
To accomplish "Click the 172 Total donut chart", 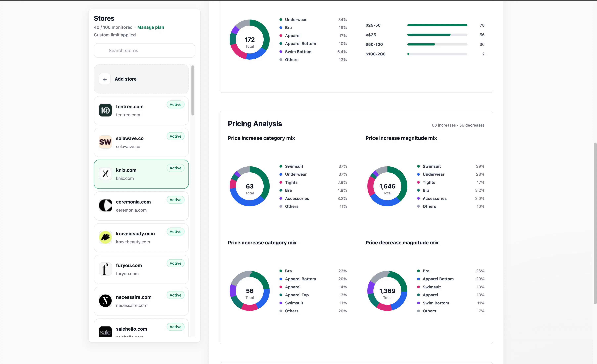I will (x=250, y=40).
